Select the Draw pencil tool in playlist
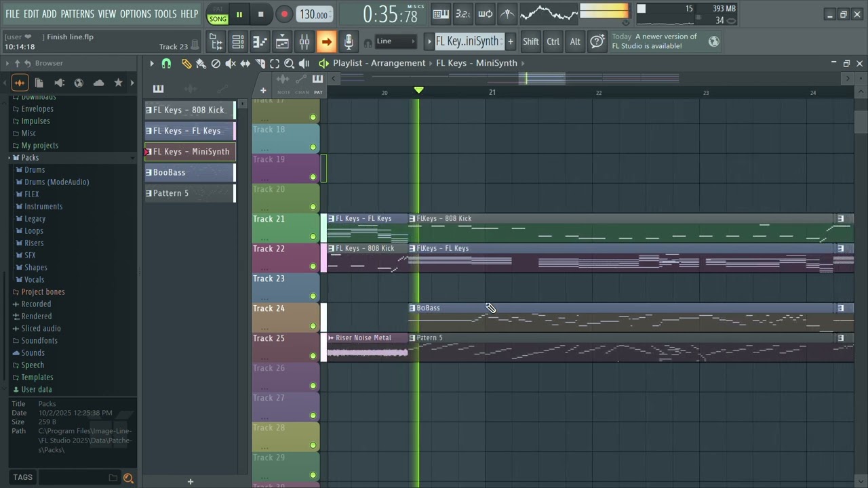The width and height of the screenshot is (868, 488). pyautogui.click(x=186, y=63)
